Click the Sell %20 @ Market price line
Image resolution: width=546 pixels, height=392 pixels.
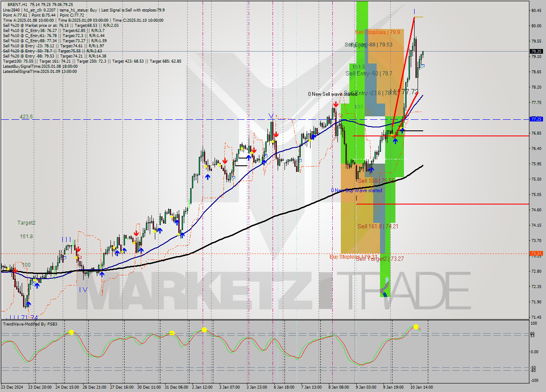point(61,25)
